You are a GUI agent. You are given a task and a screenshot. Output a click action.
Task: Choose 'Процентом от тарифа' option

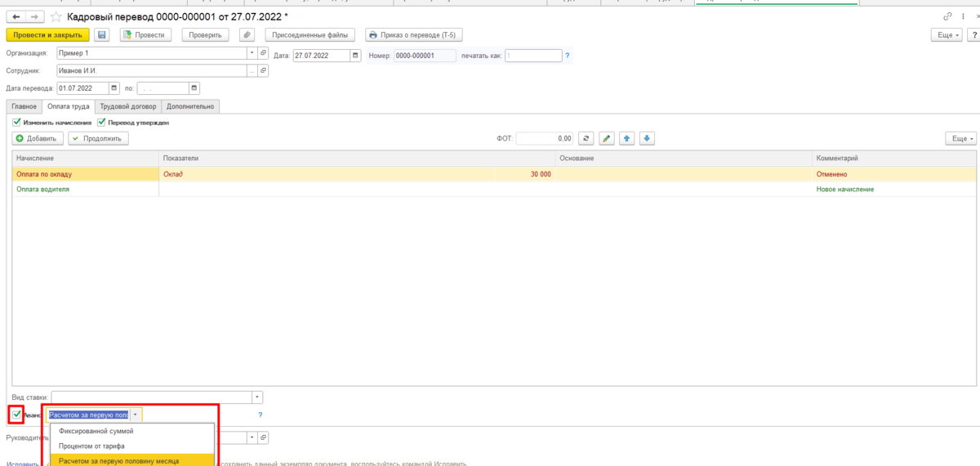click(133, 446)
